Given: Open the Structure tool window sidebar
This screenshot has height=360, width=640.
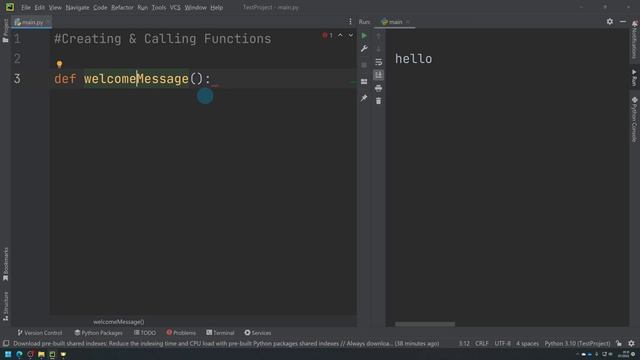Looking at the screenshot, I should (x=5, y=306).
